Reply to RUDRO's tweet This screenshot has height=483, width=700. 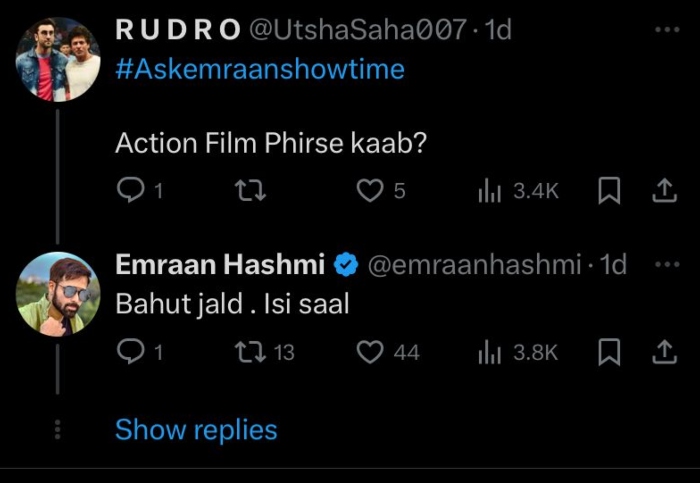(x=131, y=191)
